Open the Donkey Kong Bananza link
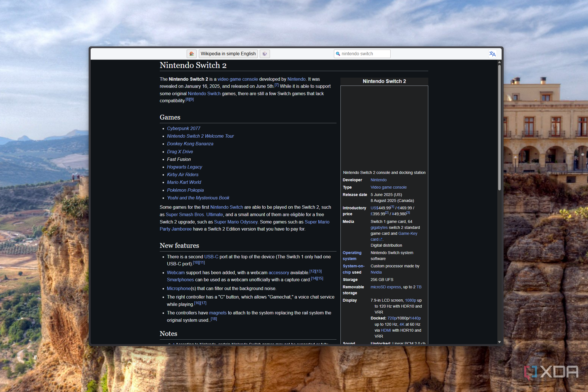This screenshot has width=588, height=392. click(x=190, y=144)
